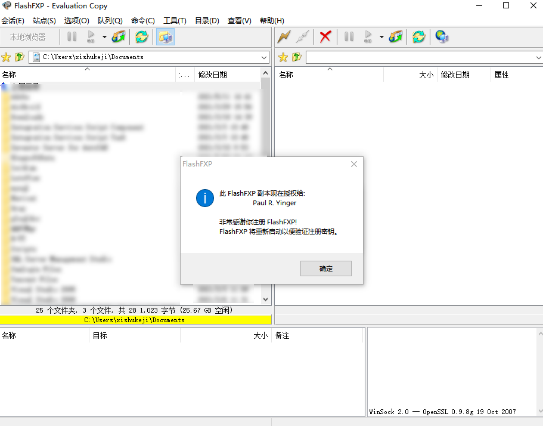Close the FlashFXP info dialog
Screen dimensions: 543x426
(354, 164)
